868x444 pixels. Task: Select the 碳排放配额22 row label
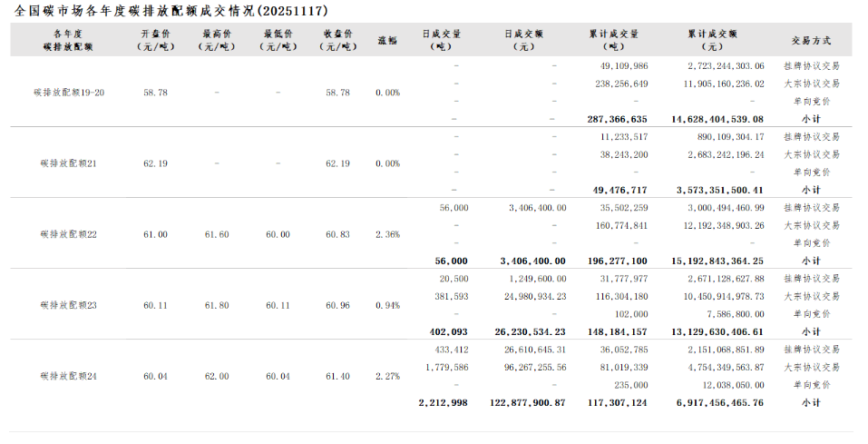coord(68,234)
